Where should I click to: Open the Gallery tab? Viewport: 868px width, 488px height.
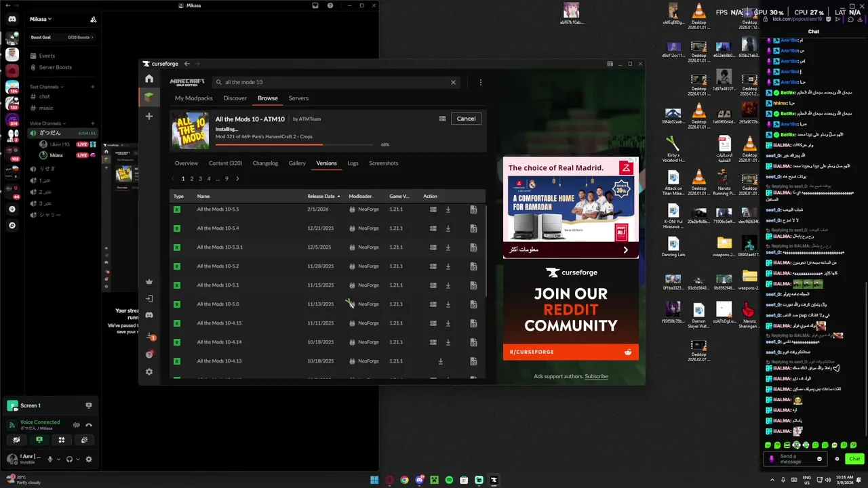pos(297,163)
